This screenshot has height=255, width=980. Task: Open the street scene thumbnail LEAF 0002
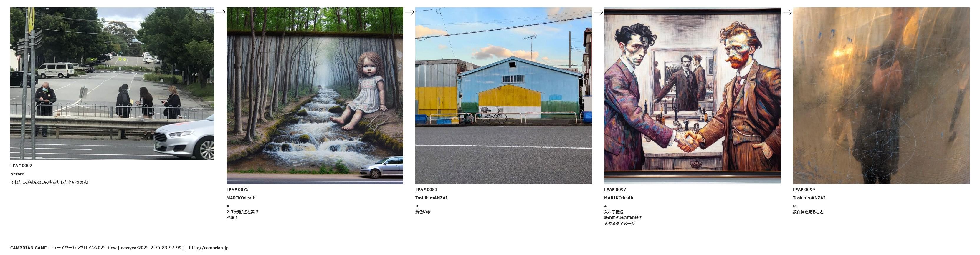pyautogui.click(x=112, y=84)
